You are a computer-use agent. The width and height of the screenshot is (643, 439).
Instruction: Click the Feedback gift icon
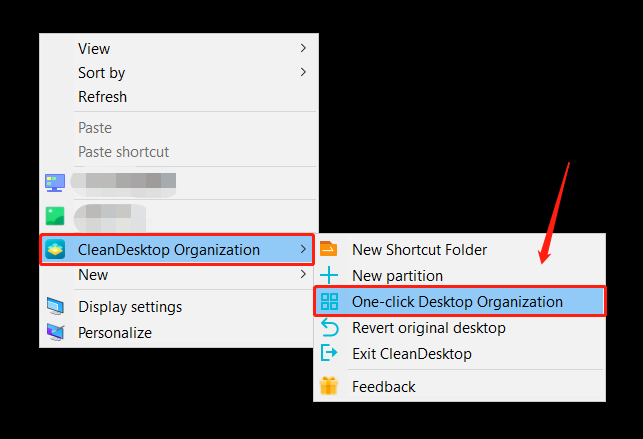[x=329, y=386]
